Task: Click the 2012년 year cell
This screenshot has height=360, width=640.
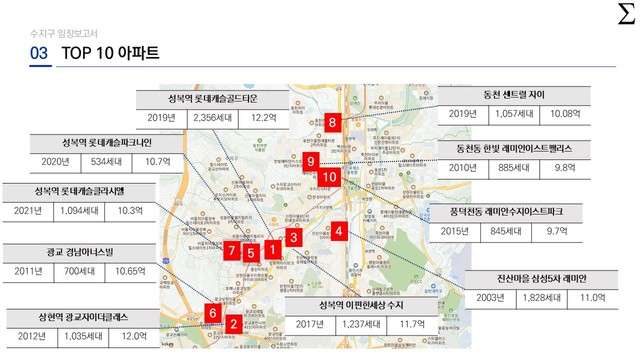Action: 32,337
